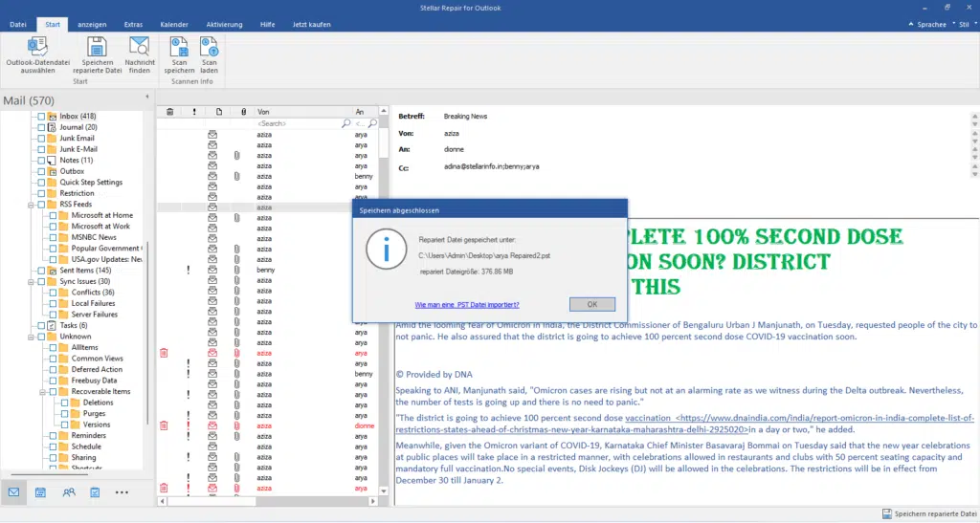Switch to Mail view icon at bottom

(x=13, y=492)
